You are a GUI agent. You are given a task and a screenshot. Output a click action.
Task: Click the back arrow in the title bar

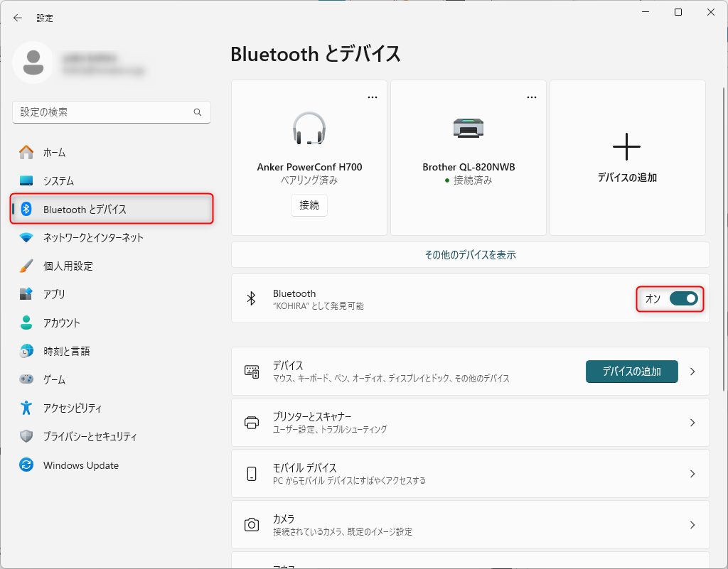[18, 18]
